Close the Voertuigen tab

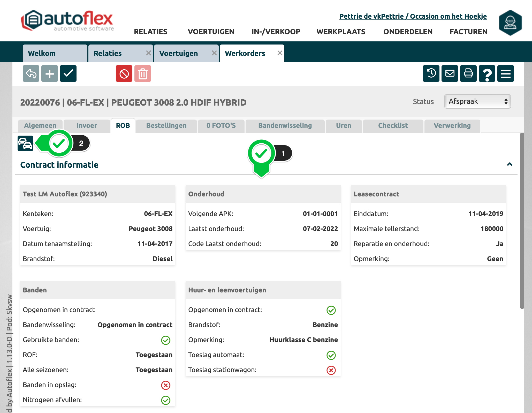[214, 53]
